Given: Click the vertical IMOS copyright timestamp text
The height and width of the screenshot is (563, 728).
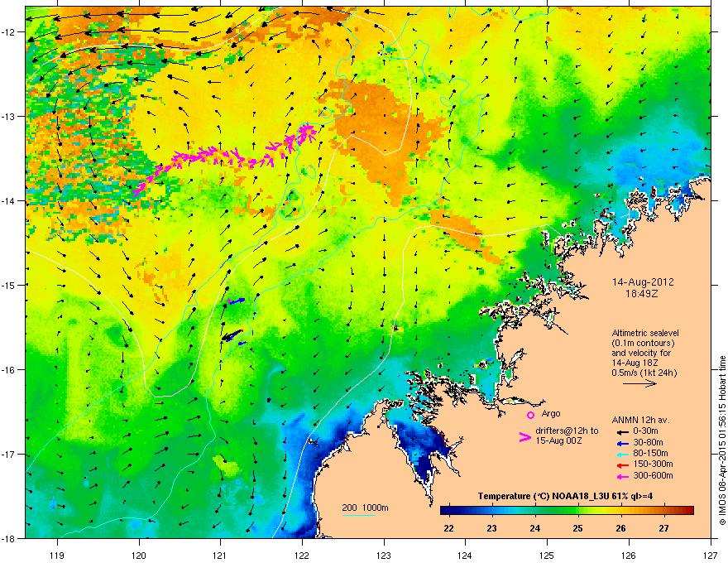Looking at the screenshot, I should (x=722, y=440).
